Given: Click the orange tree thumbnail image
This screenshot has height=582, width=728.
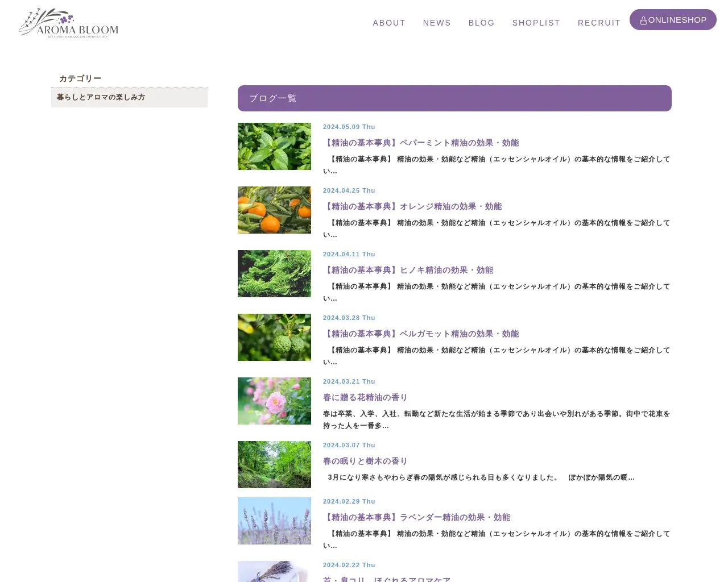Looking at the screenshot, I should coord(274,210).
